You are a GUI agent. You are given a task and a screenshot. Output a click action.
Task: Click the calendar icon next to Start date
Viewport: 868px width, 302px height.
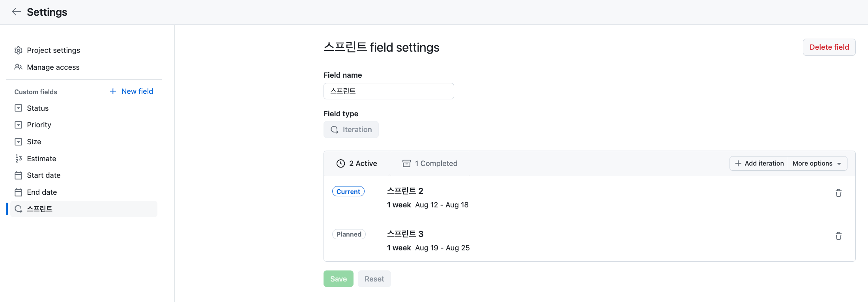[19, 175]
